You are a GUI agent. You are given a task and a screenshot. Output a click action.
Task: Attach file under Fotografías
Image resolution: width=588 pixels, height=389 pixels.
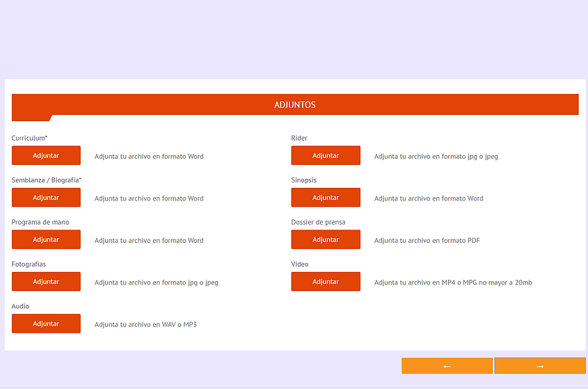click(x=46, y=281)
